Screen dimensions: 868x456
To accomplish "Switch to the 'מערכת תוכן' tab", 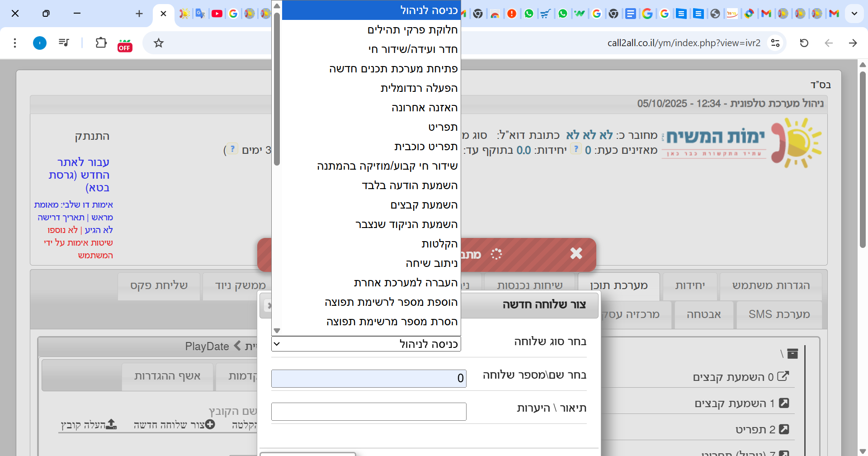I will pos(618,285).
